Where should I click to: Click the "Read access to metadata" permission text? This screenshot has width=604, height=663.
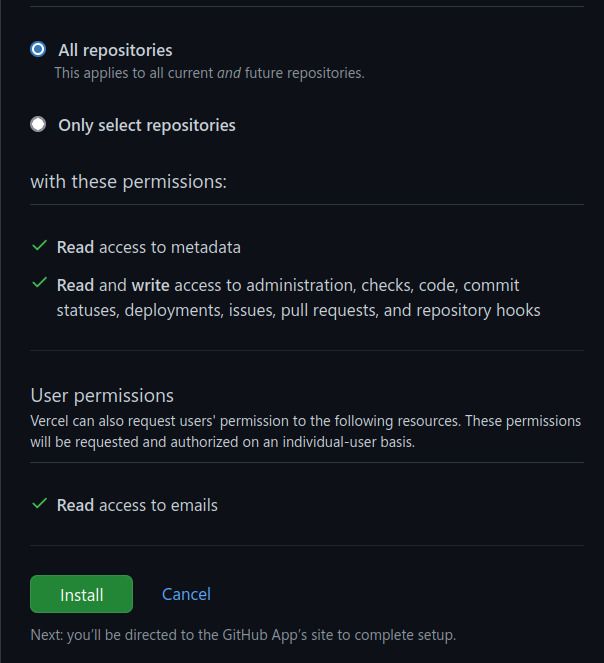pyautogui.click(x=148, y=247)
